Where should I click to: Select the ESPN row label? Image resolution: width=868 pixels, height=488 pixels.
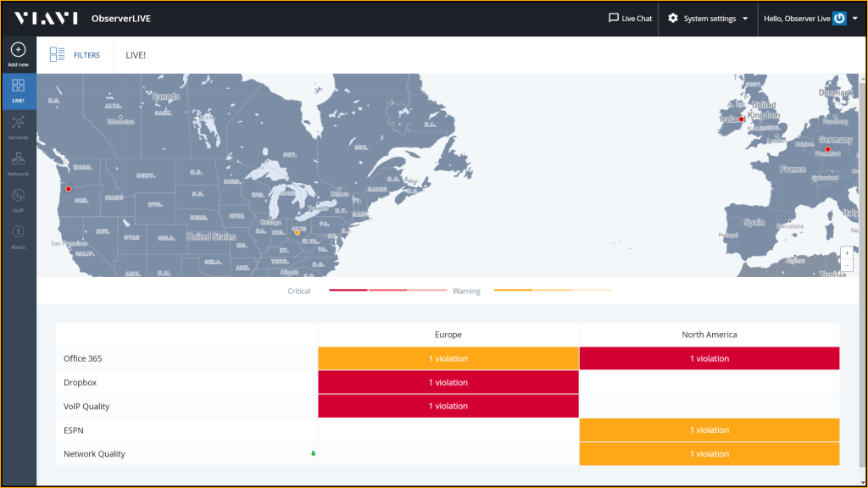point(74,430)
